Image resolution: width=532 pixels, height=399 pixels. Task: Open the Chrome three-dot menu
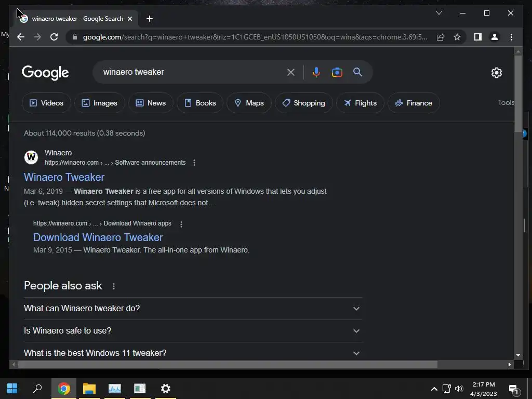pyautogui.click(x=511, y=37)
